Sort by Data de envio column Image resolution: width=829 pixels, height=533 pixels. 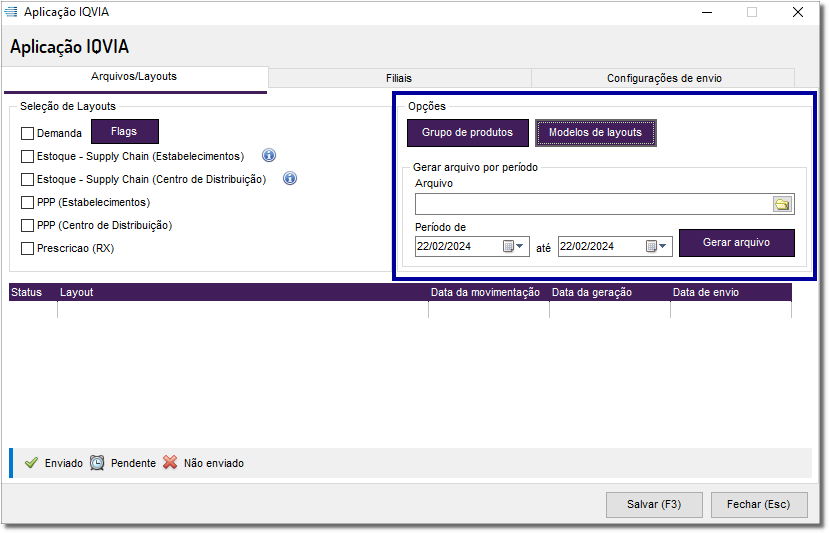pyautogui.click(x=731, y=292)
